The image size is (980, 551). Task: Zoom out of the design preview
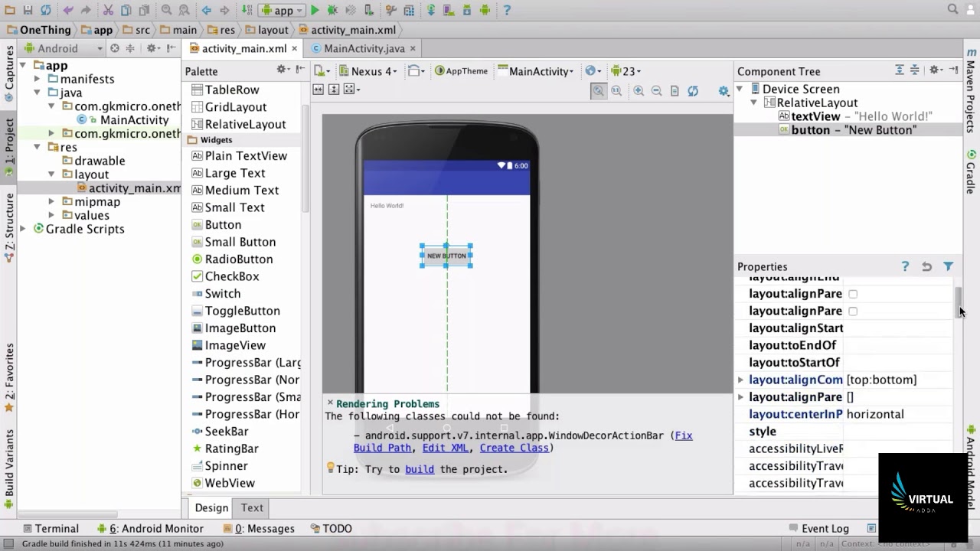pos(656,90)
